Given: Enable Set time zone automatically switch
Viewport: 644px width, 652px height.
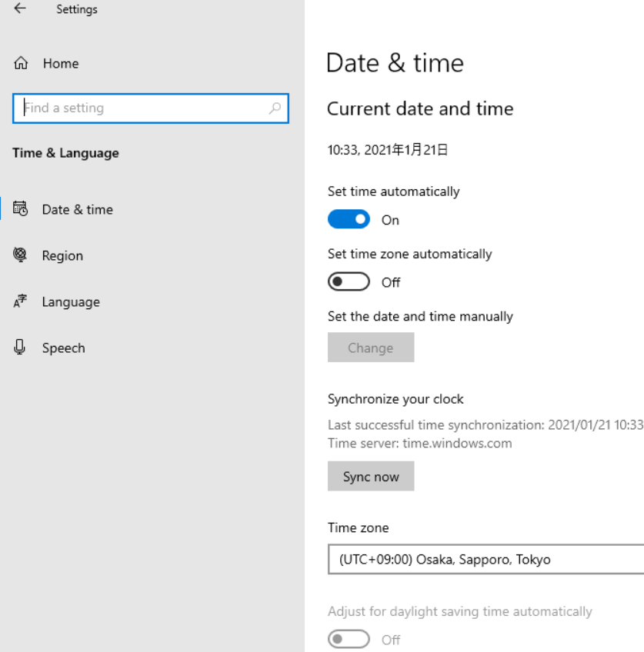Looking at the screenshot, I should click(x=349, y=282).
